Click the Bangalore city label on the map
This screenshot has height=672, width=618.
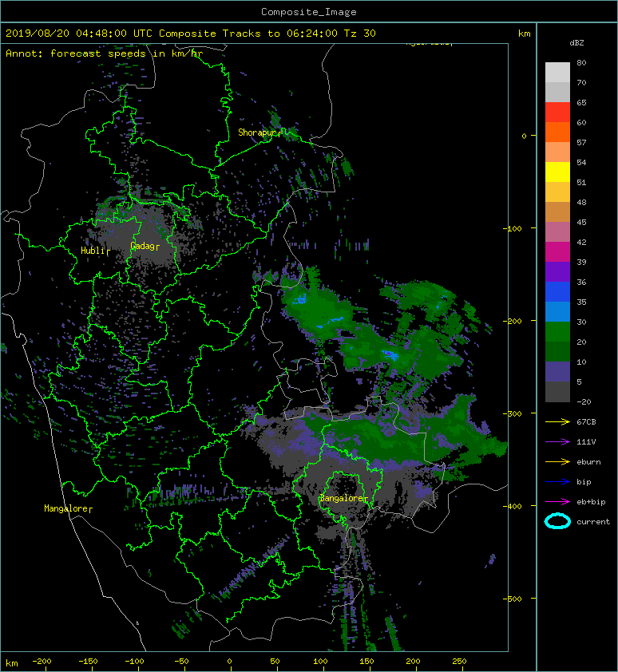point(342,498)
